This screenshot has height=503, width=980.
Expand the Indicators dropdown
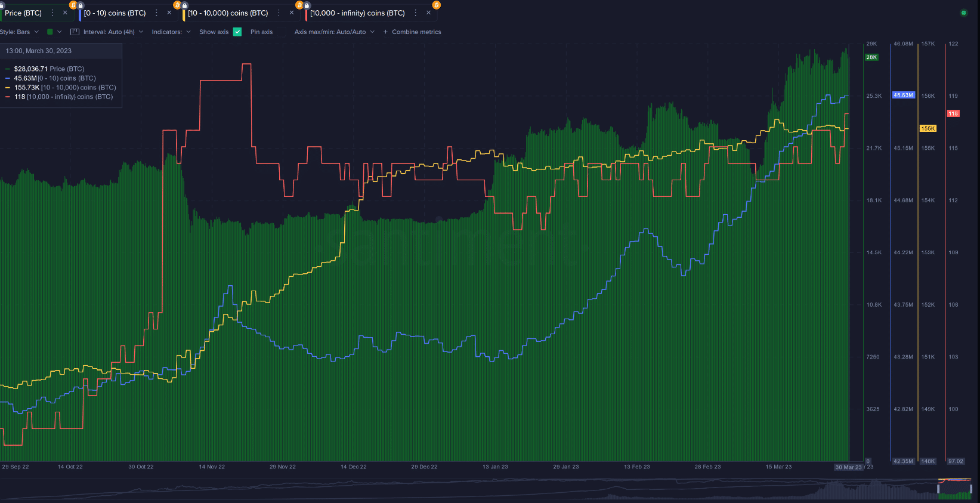171,32
